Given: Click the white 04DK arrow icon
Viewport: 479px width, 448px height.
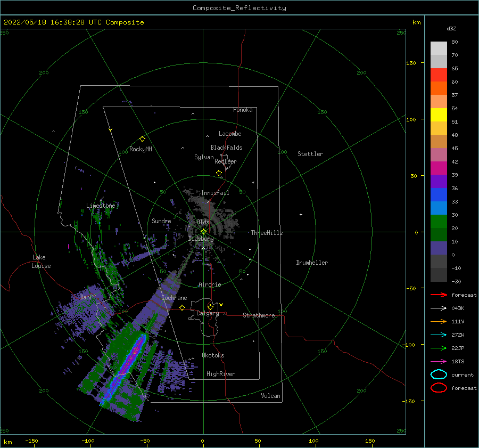Looking at the screenshot, I should pos(439,308).
